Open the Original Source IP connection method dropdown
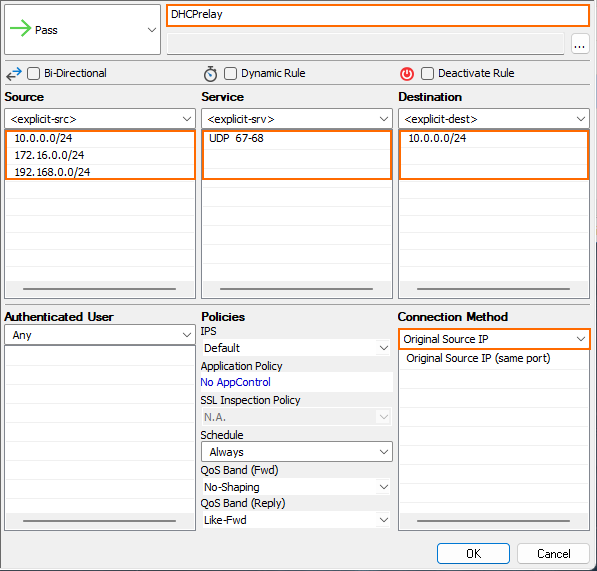This screenshot has height=571, width=597. [494, 339]
